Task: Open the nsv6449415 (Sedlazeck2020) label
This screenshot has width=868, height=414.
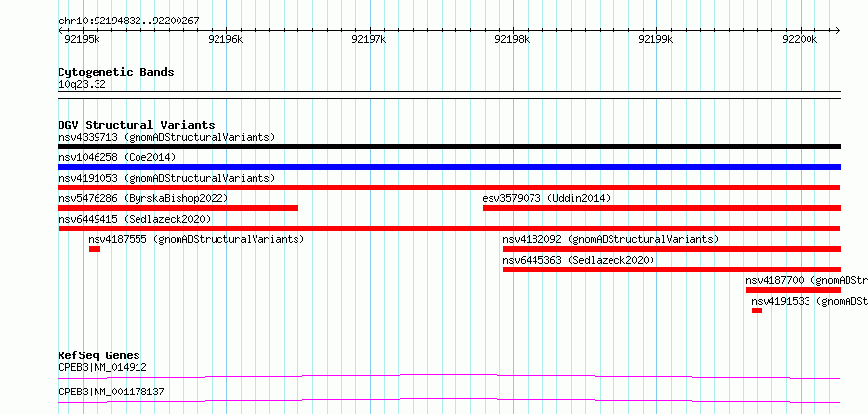Action: pyautogui.click(x=135, y=219)
